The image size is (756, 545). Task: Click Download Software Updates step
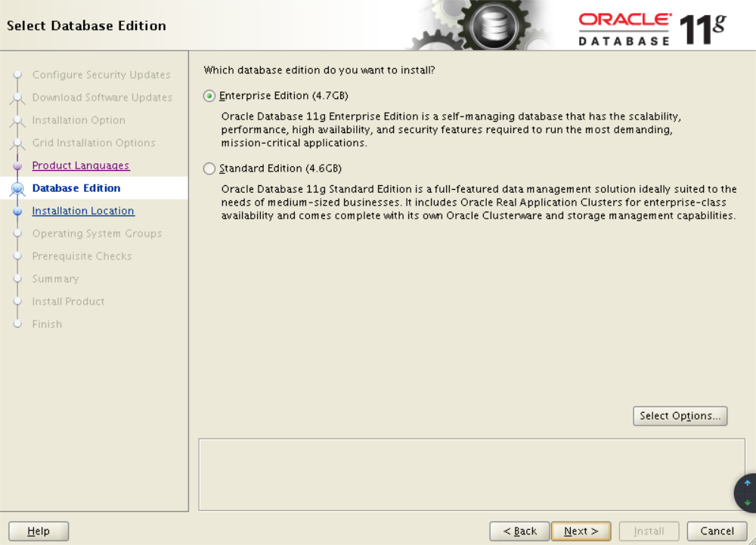(x=102, y=98)
